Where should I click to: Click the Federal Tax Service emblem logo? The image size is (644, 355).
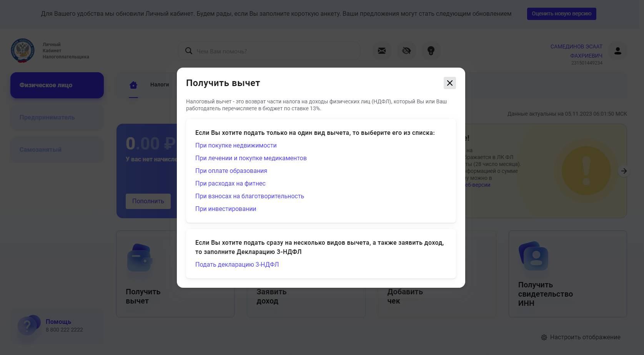click(23, 50)
